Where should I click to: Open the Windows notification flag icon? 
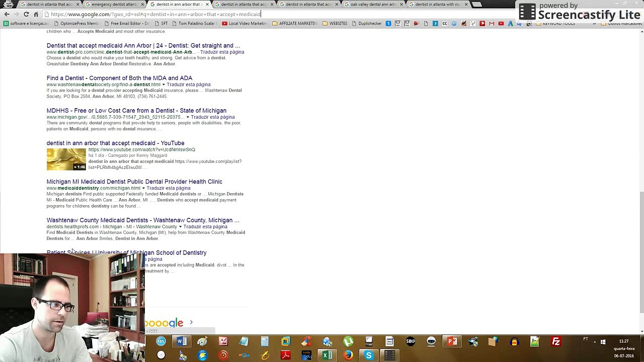click(x=603, y=342)
